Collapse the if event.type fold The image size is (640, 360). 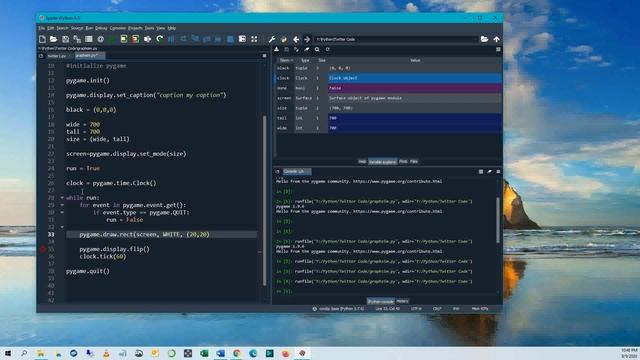coord(62,212)
